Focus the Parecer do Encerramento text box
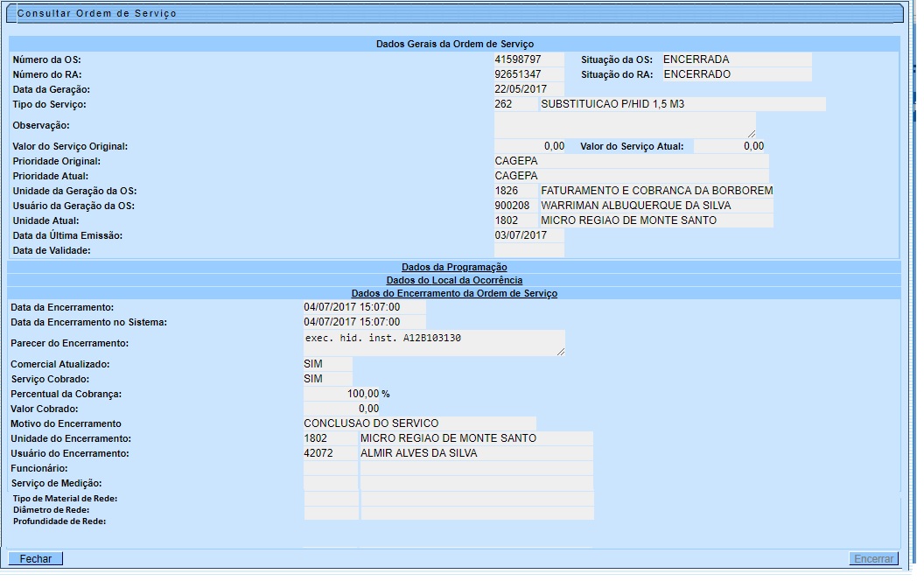The height and width of the screenshot is (581, 924). (x=432, y=342)
